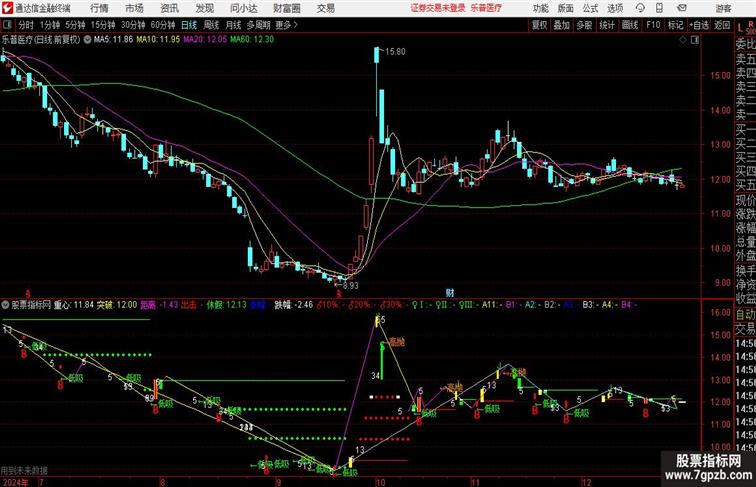Click the 标记 mark button
This screenshot has height=487, width=756.
[x=675, y=25]
